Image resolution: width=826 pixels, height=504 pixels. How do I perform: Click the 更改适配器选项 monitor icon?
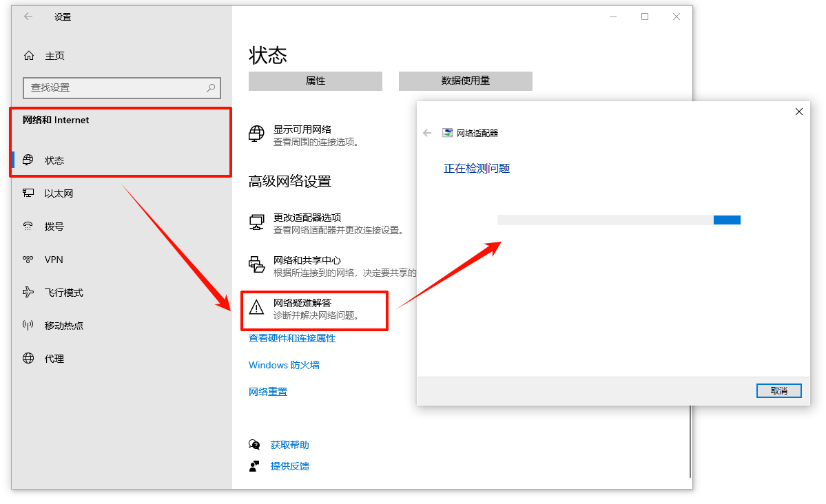(256, 222)
